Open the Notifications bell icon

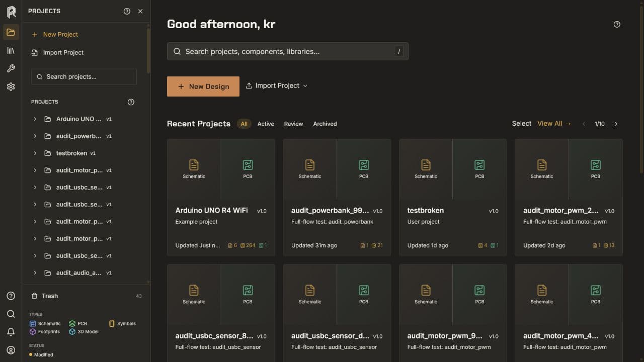(11, 332)
